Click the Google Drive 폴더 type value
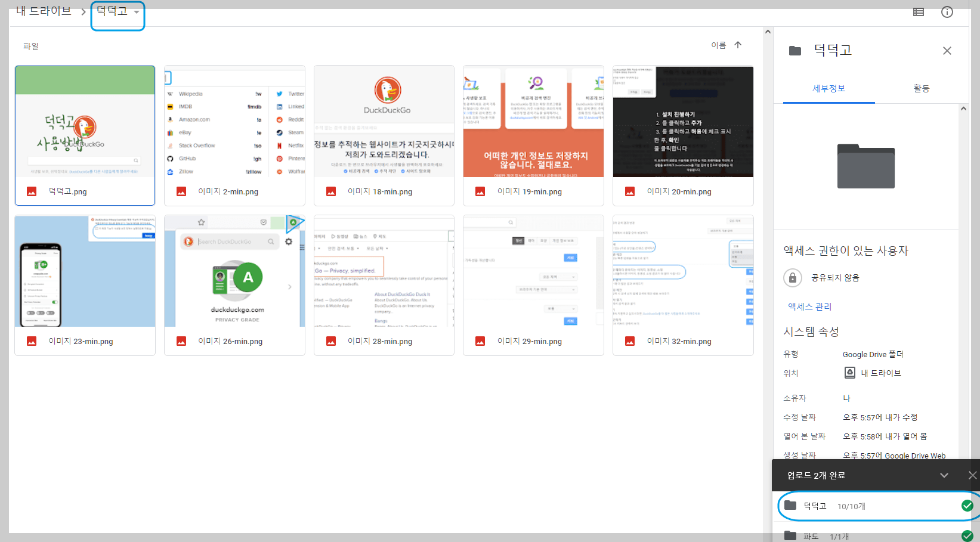Image resolution: width=980 pixels, height=542 pixels. click(x=873, y=354)
